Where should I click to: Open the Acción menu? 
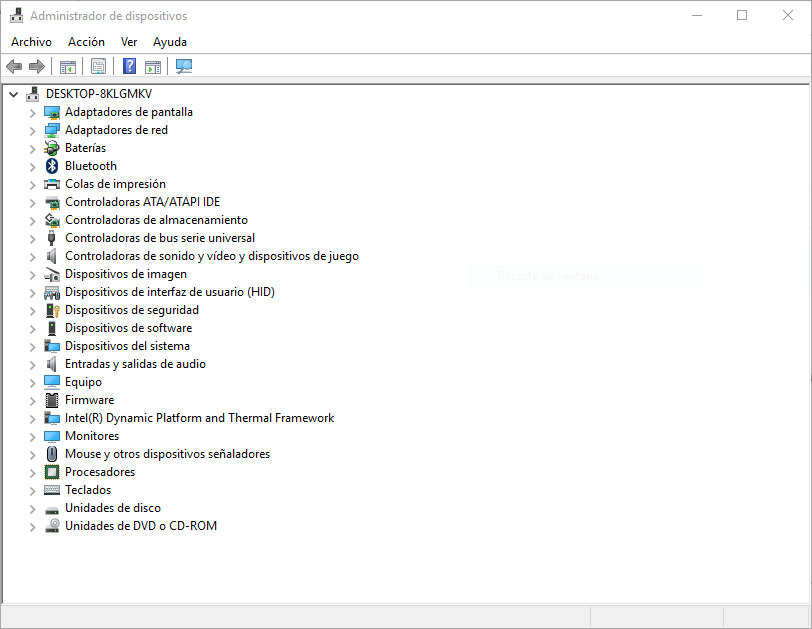(x=86, y=42)
